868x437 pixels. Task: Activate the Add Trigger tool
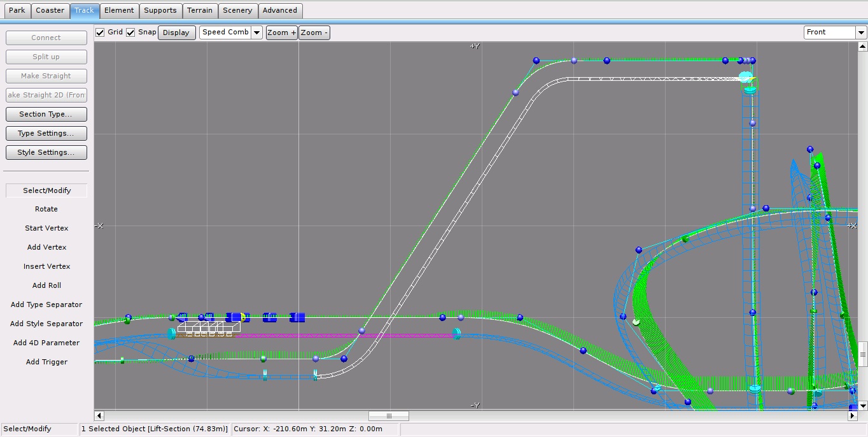click(x=46, y=362)
